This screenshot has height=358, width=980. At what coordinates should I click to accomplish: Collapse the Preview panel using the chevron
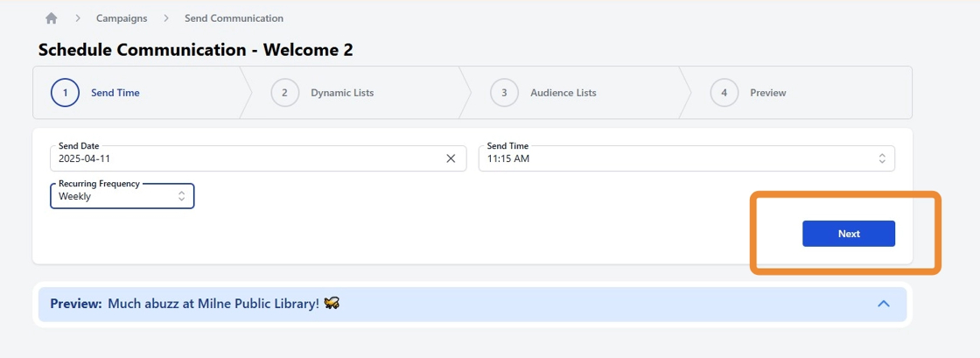click(x=884, y=304)
